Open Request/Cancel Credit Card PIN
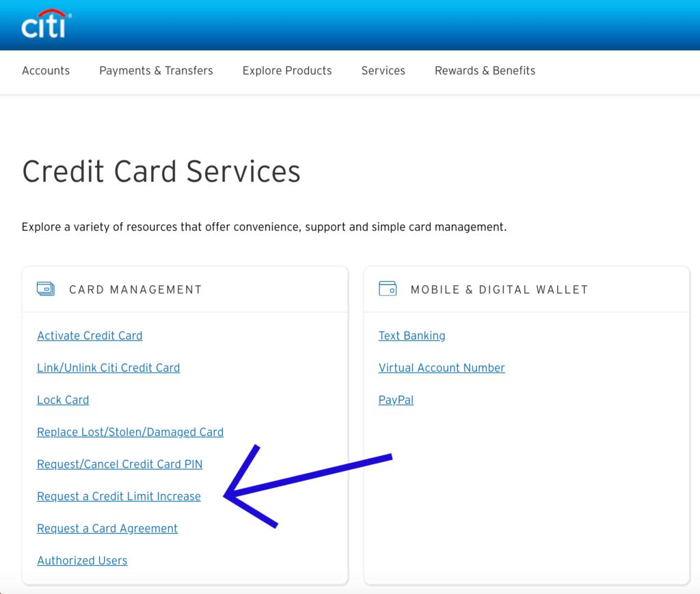 coord(120,464)
